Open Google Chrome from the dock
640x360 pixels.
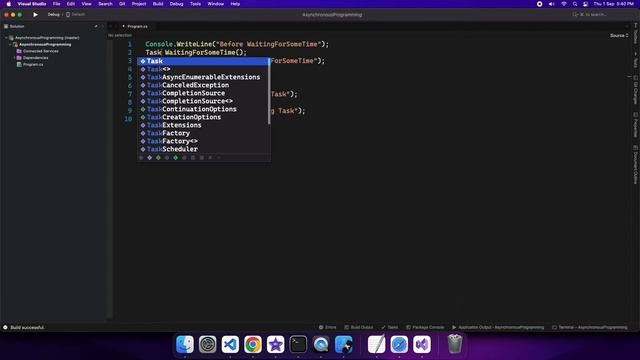point(253,344)
